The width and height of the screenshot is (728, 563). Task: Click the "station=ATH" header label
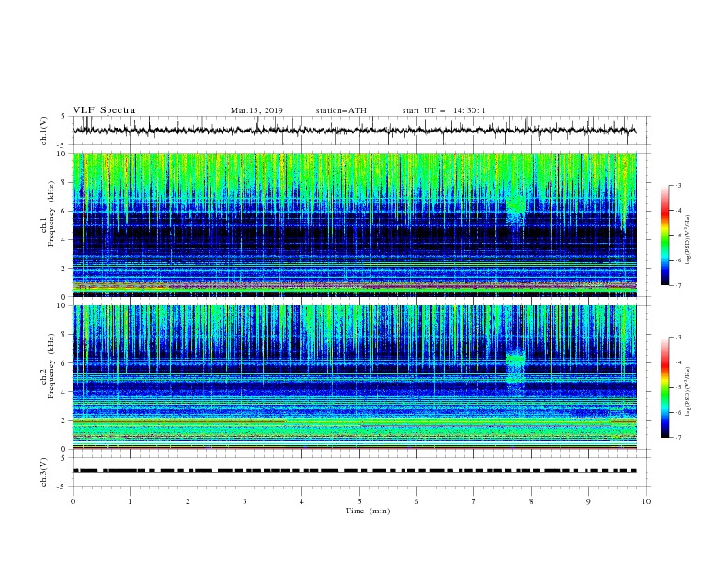point(341,110)
